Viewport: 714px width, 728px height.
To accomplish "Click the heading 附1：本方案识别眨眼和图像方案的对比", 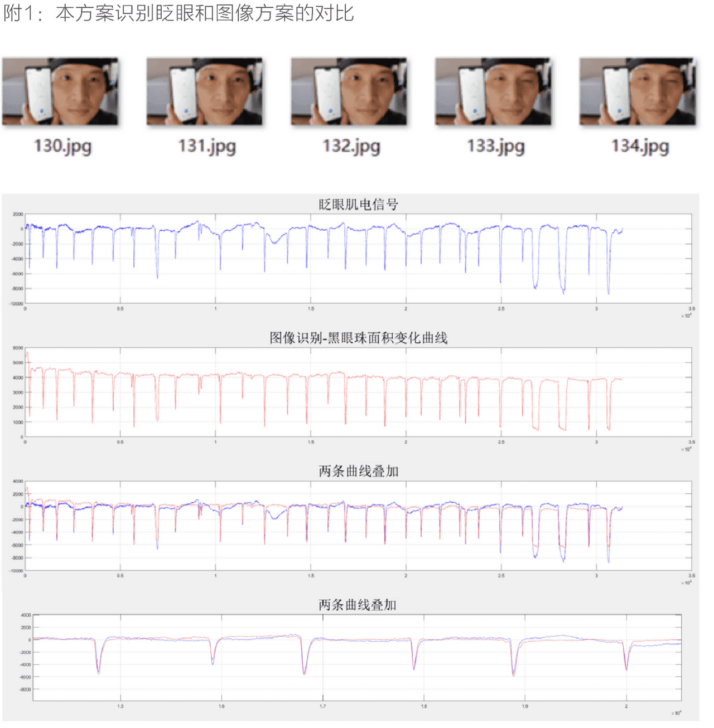I will tap(178, 13).
